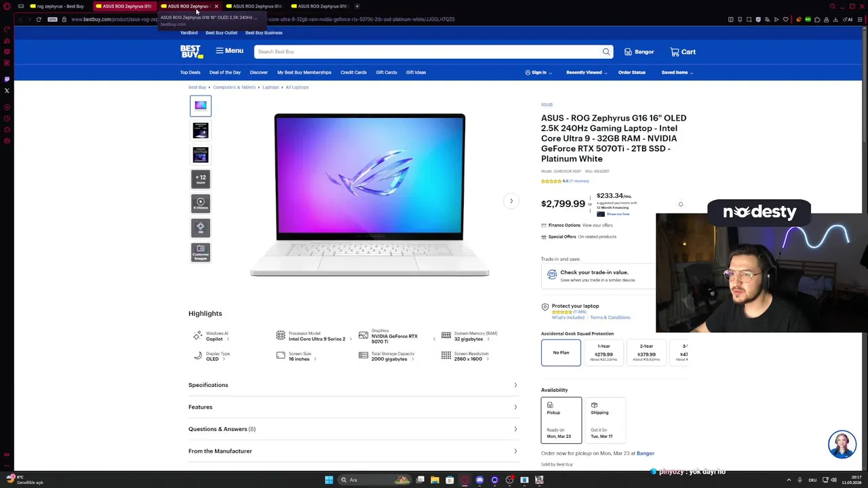Go to My Best Buy Memberships
This screenshot has height=488, width=868.
[x=304, y=73]
